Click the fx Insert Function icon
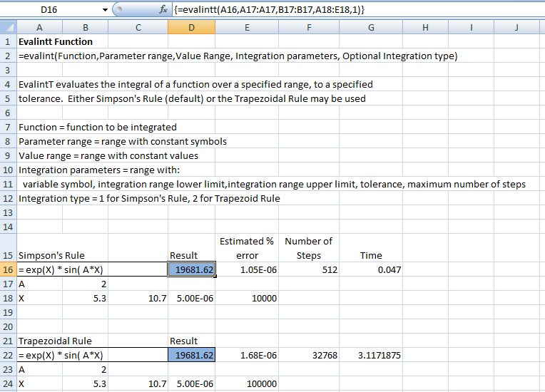The width and height of the screenshot is (545, 392). click(162, 11)
